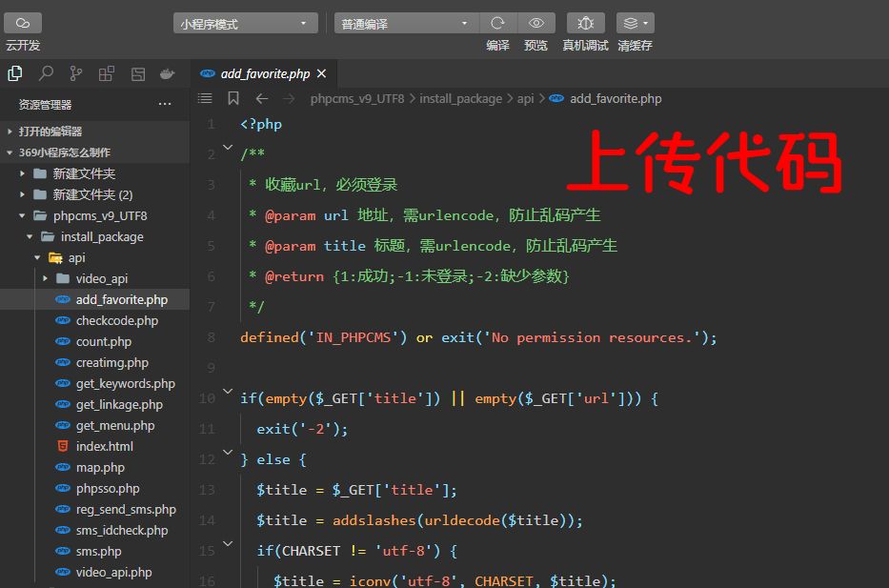Select the Source Control icon
This screenshot has height=588, width=889.
[x=75, y=72]
